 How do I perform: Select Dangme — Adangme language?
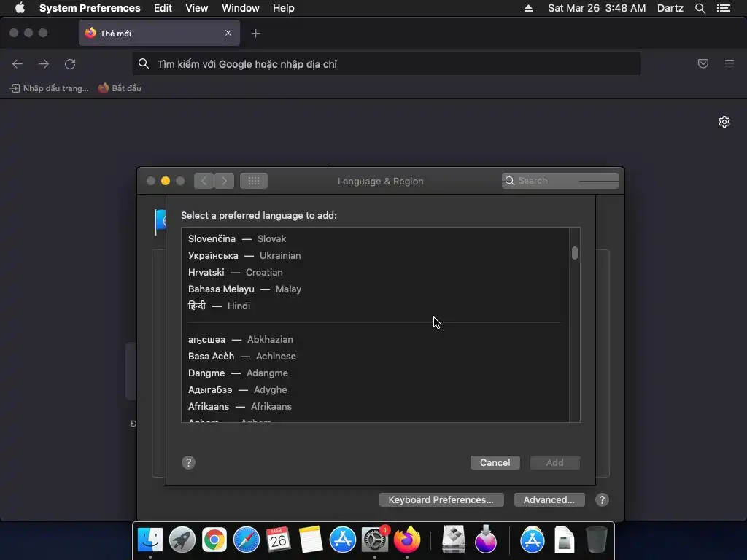tap(375, 373)
